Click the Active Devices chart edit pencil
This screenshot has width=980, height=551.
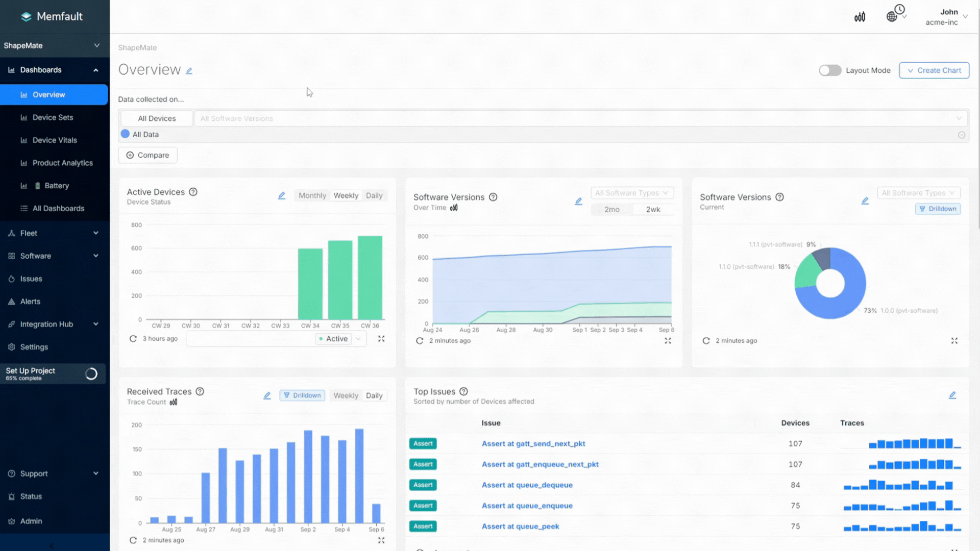(x=281, y=196)
